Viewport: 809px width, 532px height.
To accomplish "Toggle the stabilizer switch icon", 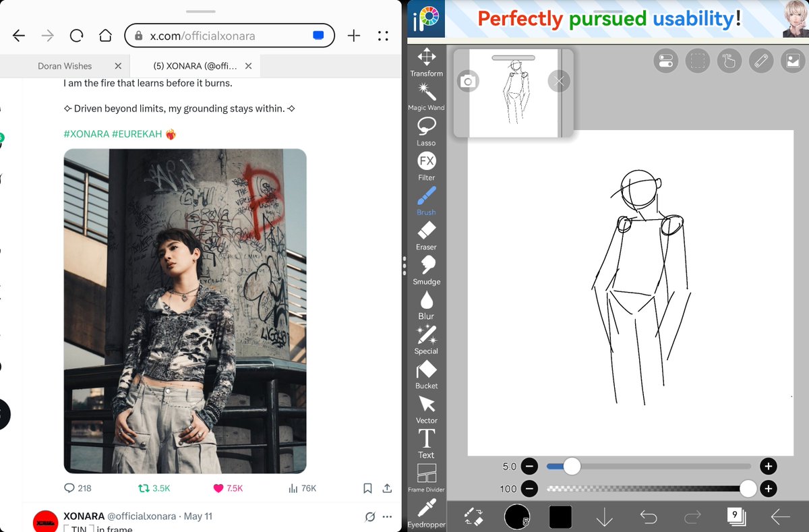I will (665, 61).
